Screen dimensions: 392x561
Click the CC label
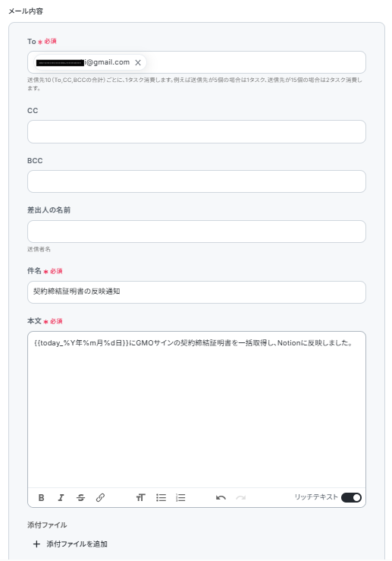(33, 111)
